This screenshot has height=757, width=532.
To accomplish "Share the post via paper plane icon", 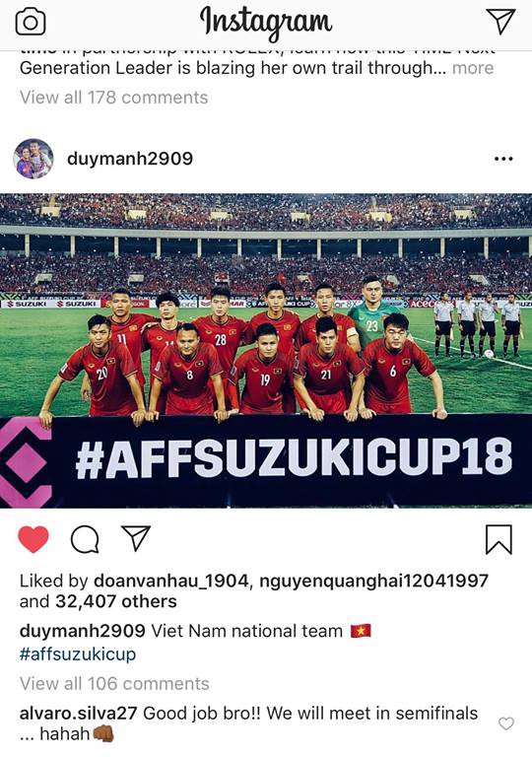I will (136, 538).
